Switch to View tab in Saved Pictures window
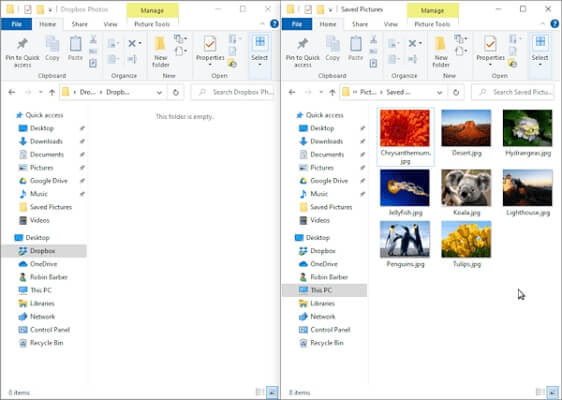 [x=391, y=24]
